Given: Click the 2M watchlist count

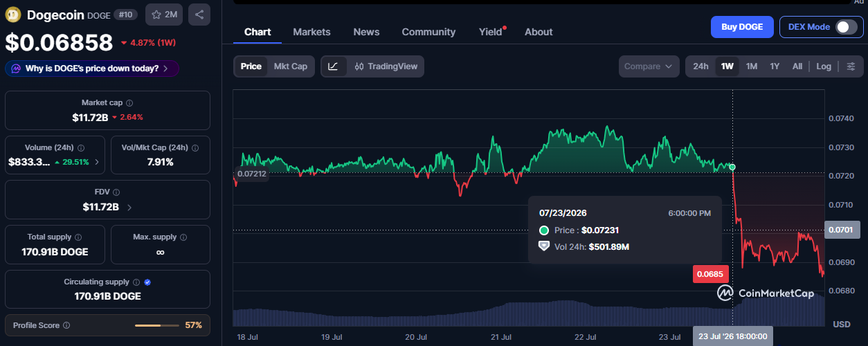Looking at the screenshot, I should (171, 15).
